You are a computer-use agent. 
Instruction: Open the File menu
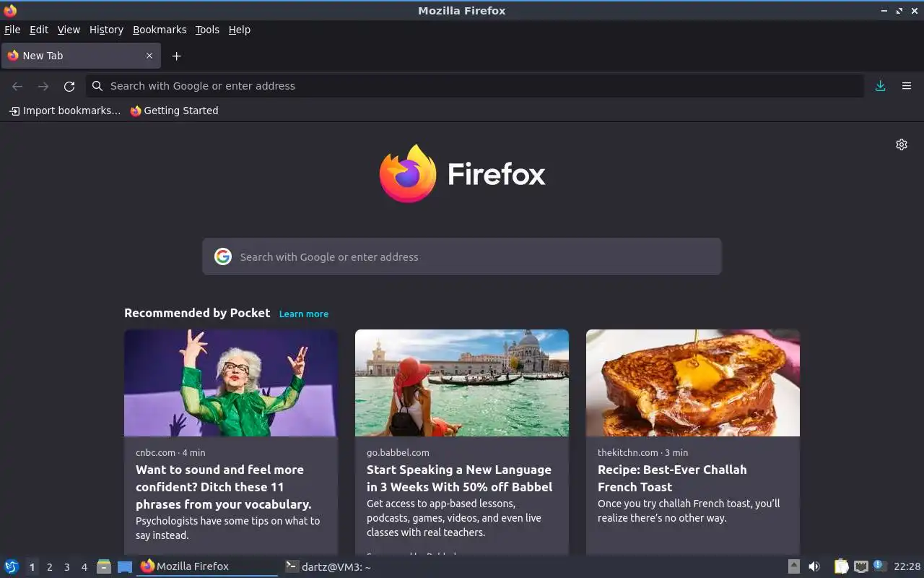tap(12, 30)
